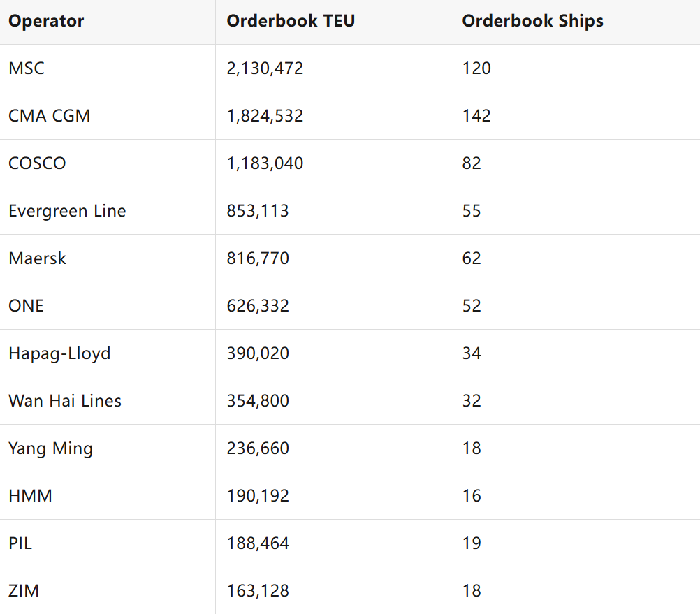The height and width of the screenshot is (614, 700).
Task: Select the 626,332 TEU value
Action: point(258,306)
